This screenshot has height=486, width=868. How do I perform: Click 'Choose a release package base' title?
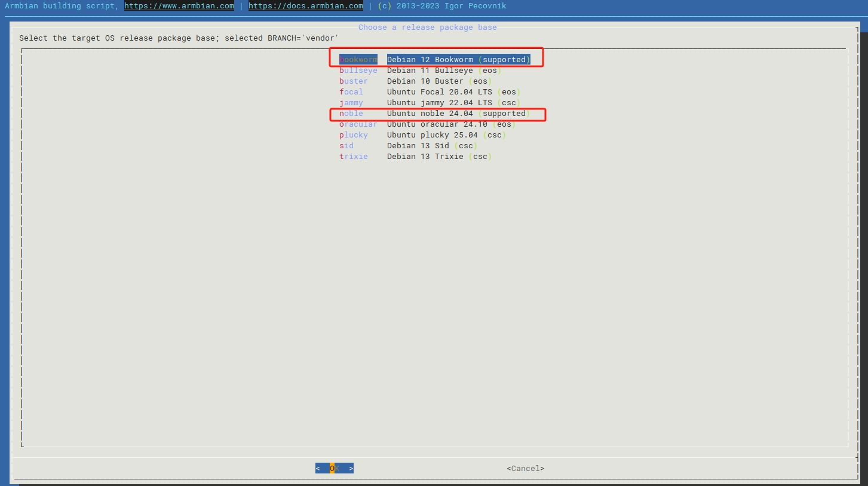[428, 27]
